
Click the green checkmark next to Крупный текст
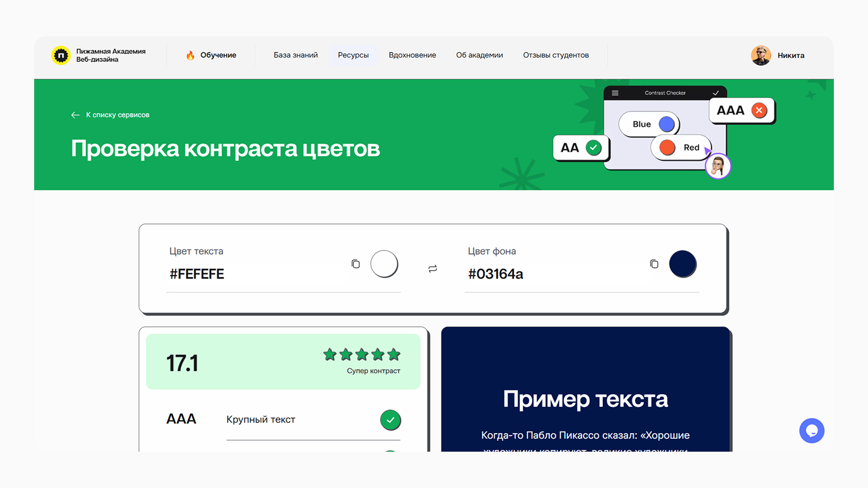(x=390, y=420)
